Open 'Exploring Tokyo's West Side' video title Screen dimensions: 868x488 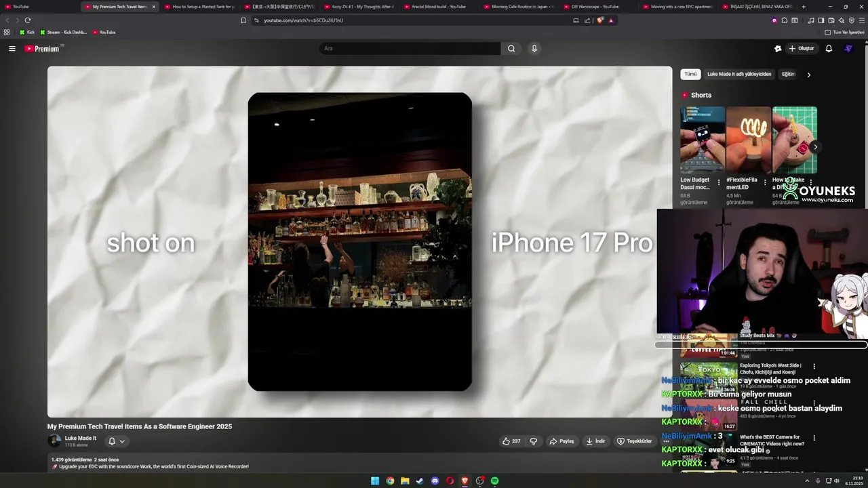click(771, 369)
